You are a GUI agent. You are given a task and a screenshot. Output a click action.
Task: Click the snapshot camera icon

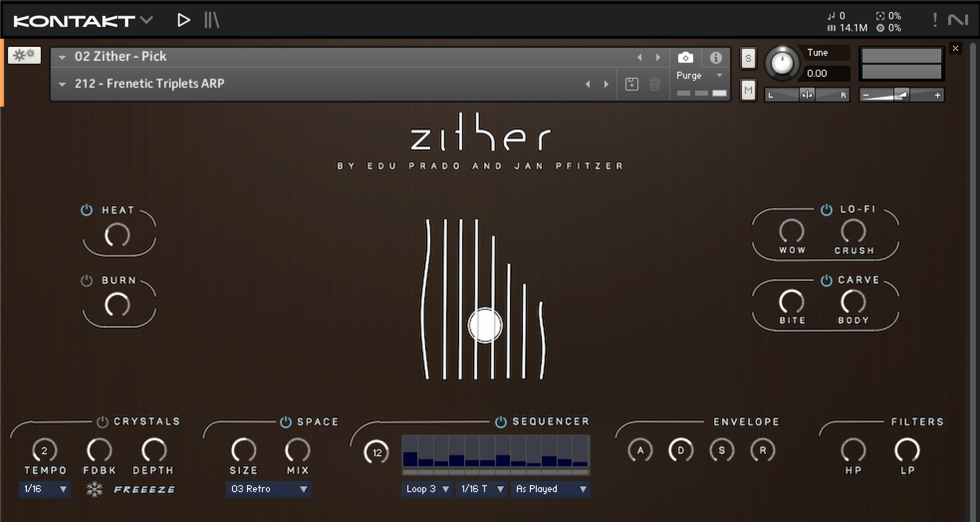[685, 57]
